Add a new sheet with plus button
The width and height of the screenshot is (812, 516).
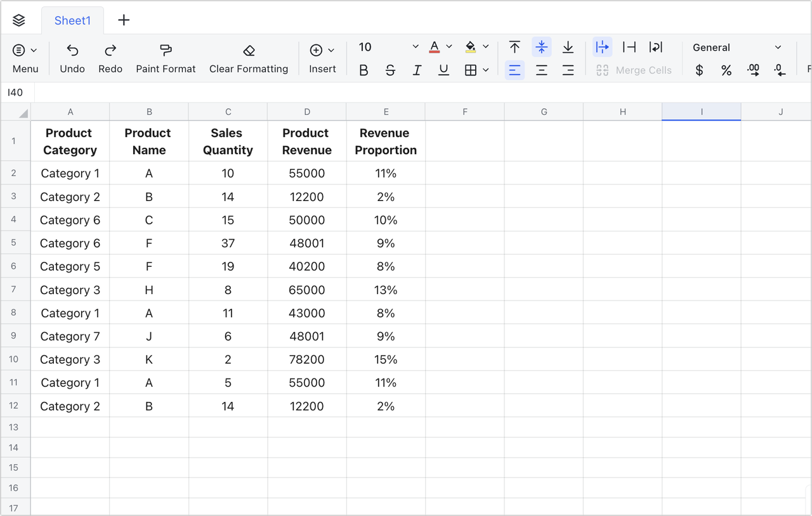124,20
